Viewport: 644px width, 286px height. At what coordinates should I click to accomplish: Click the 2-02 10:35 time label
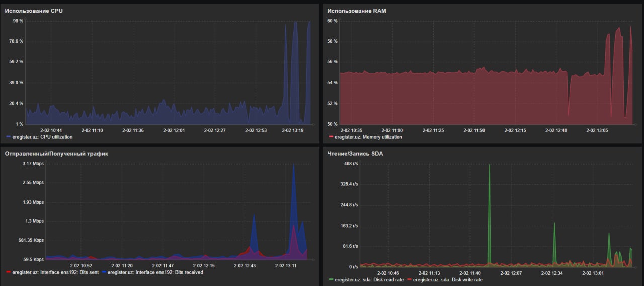351,130
